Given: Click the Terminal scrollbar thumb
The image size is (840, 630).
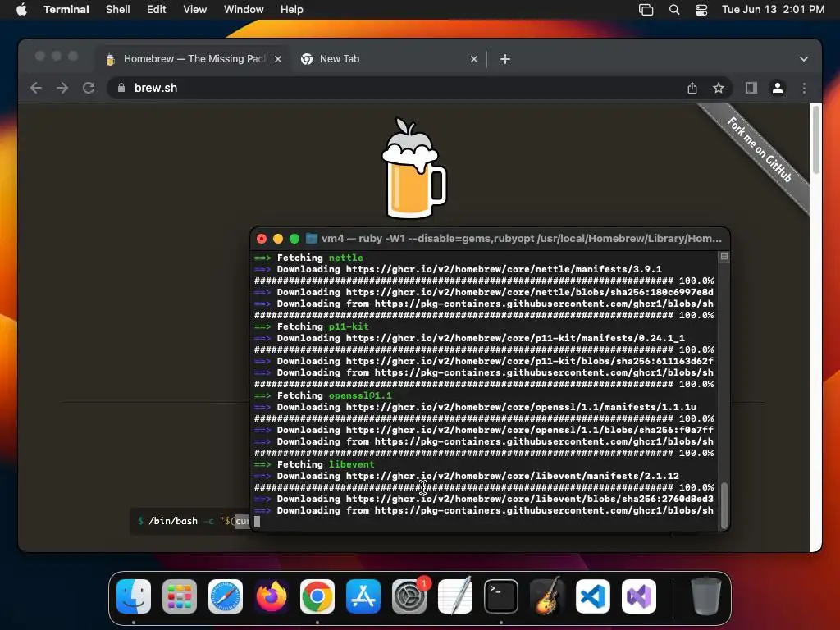Looking at the screenshot, I should (724, 505).
